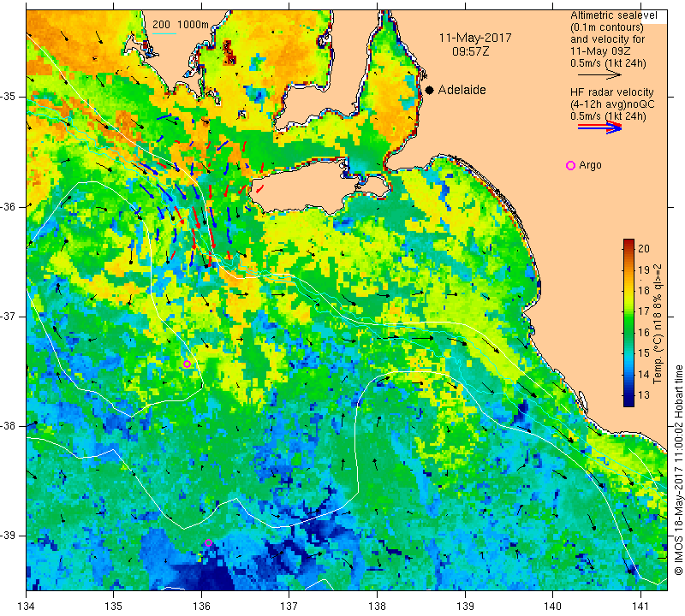Viewport: 685px width, 616px height.
Task: Click Kangaroo Island on the map
Action: click(x=306, y=187)
